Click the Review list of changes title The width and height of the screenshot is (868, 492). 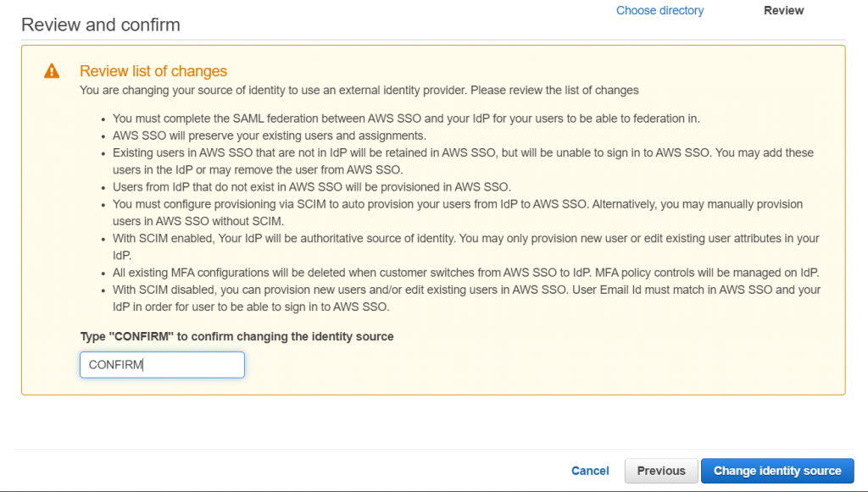pyautogui.click(x=153, y=71)
